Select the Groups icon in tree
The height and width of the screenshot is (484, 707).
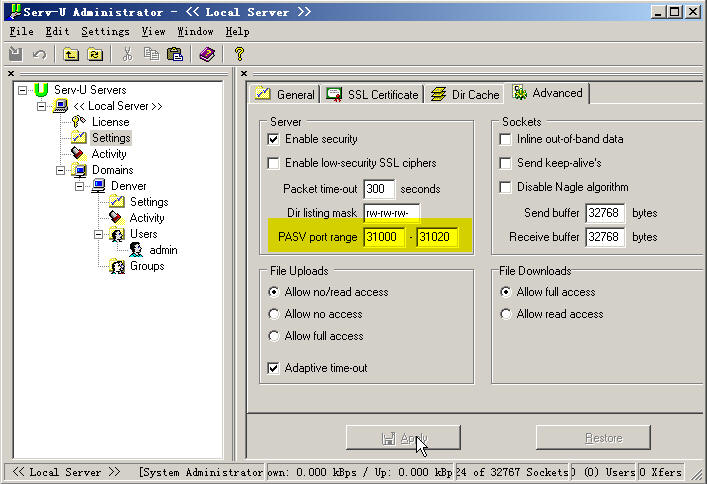point(117,266)
